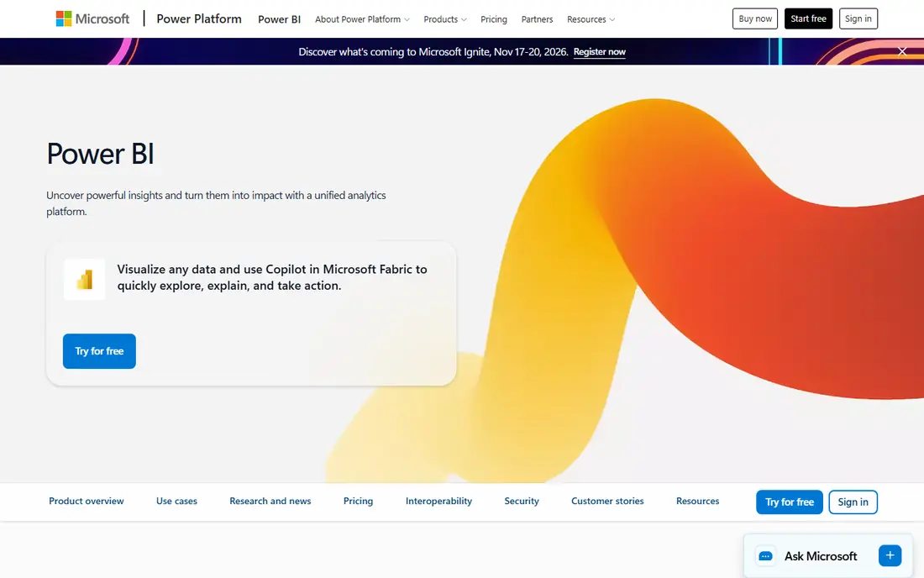Click the Microsoft logo
Screen dimensions: 924x578
[x=92, y=18]
